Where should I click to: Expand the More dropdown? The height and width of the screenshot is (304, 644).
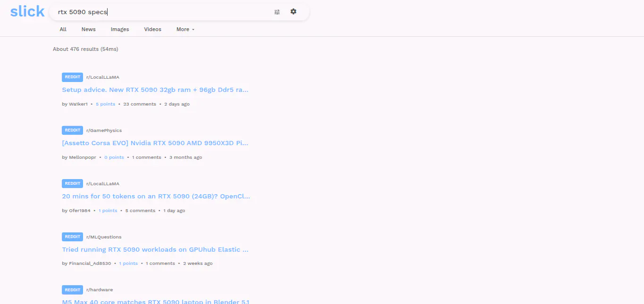pyautogui.click(x=185, y=29)
